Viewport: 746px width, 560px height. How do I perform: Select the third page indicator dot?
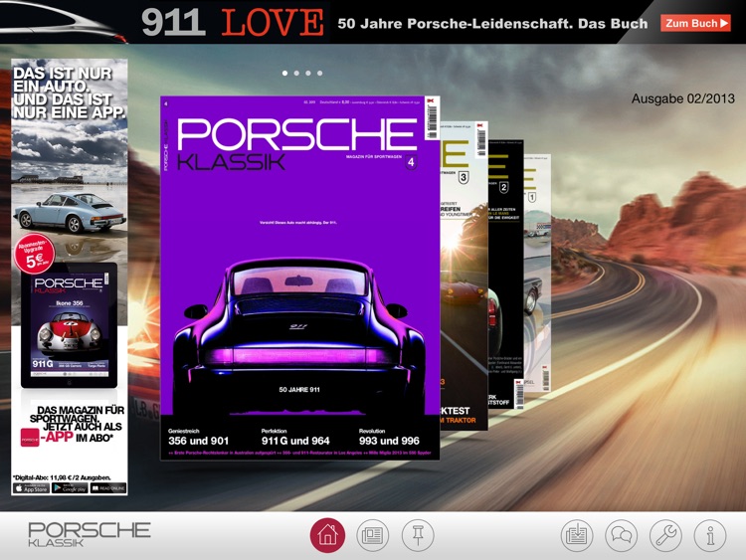307,73
